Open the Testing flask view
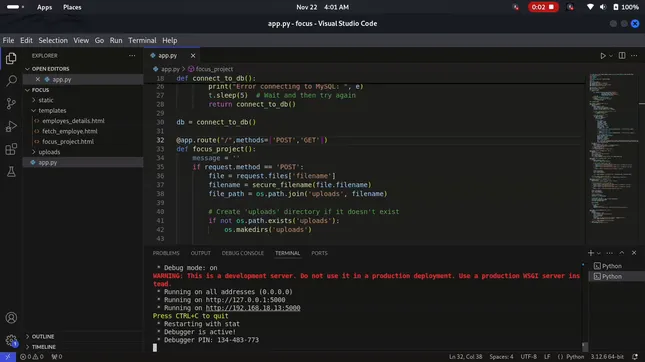 tap(11, 172)
